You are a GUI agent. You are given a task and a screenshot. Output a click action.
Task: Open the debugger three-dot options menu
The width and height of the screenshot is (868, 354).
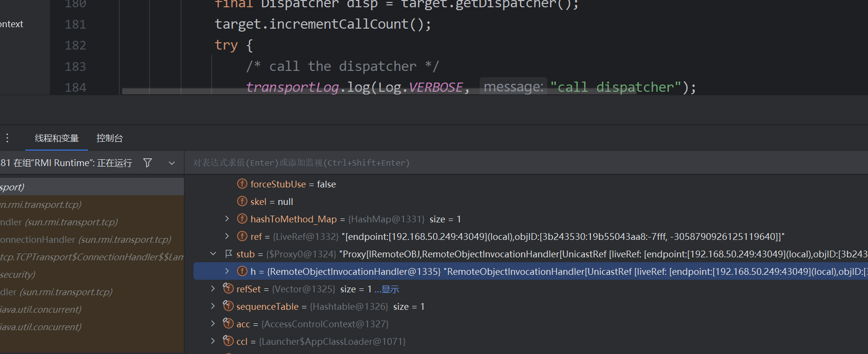(7, 138)
